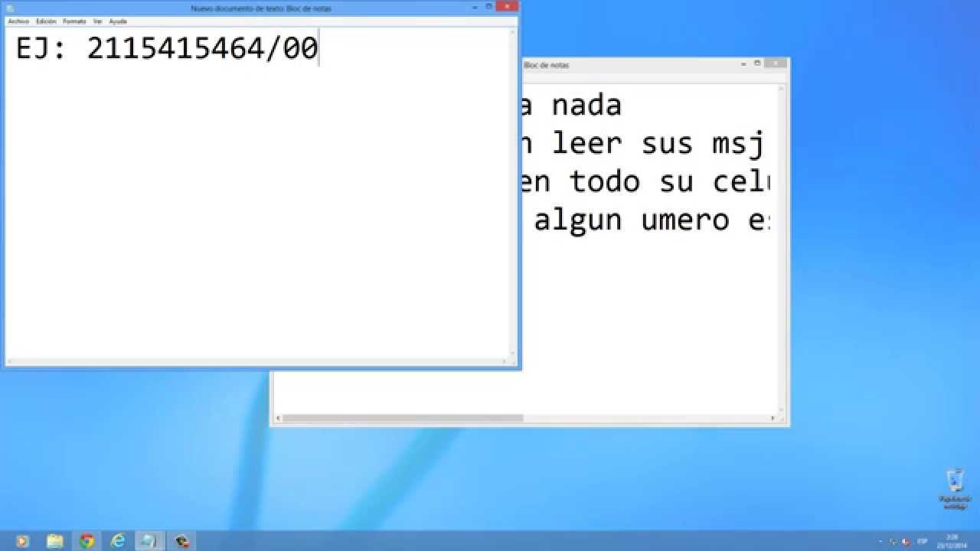Image resolution: width=980 pixels, height=551 pixels.
Task: Click the volume icon in system tray
Action: 906,542
